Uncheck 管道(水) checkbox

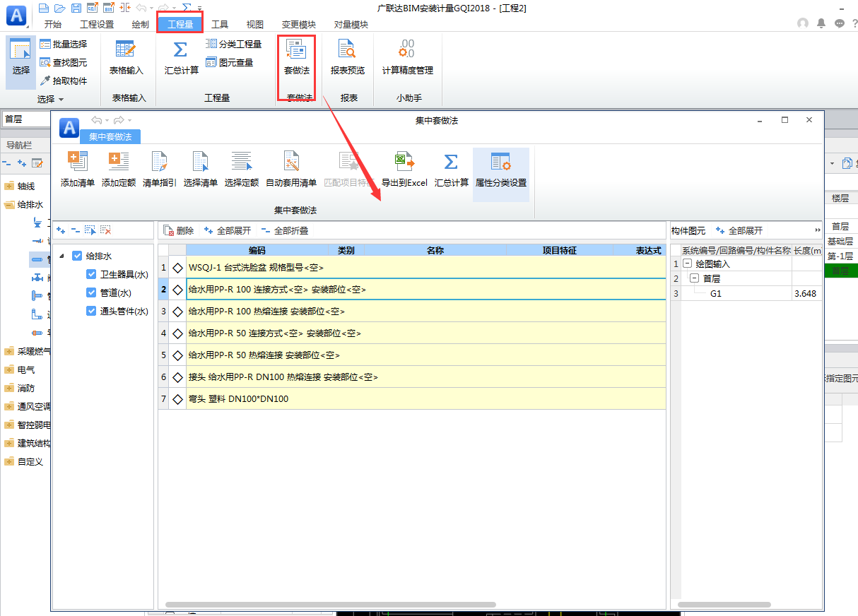click(x=90, y=292)
